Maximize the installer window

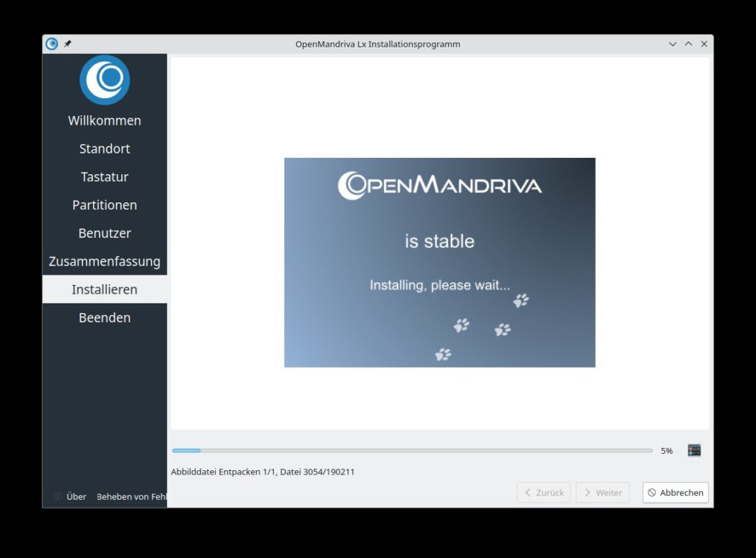689,44
